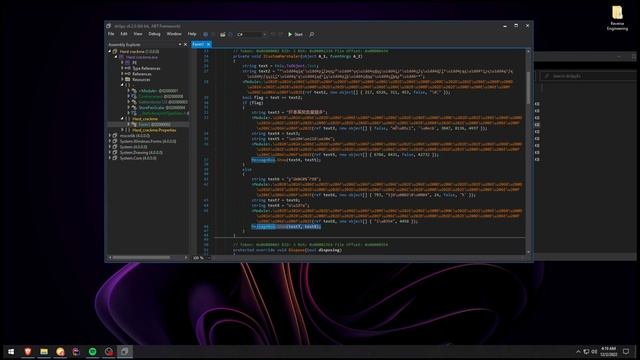The width and height of the screenshot is (640, 360).
Task: Expand the References node
Action: 122,74
